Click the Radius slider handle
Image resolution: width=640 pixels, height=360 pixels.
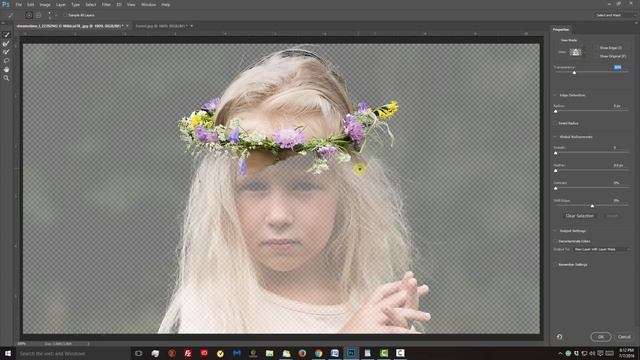pos(556,111)
